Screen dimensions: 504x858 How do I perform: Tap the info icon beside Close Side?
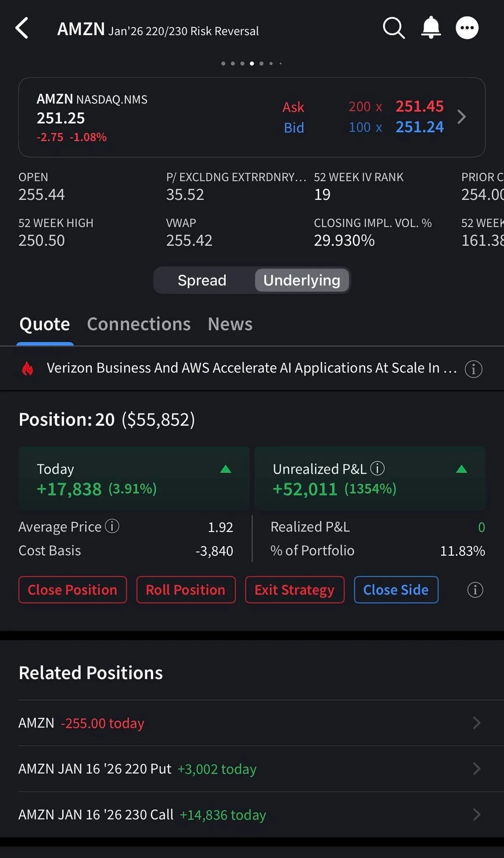coord(475,590)
